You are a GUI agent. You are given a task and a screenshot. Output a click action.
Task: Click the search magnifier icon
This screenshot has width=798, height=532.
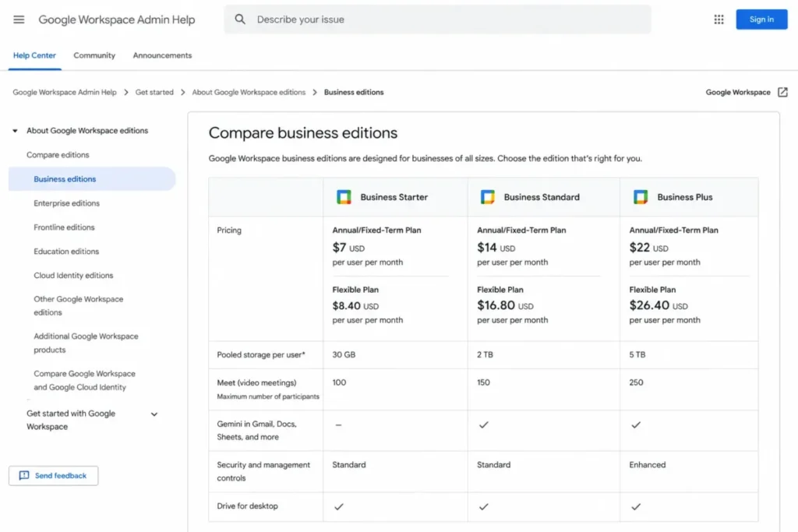click(240, 19)
